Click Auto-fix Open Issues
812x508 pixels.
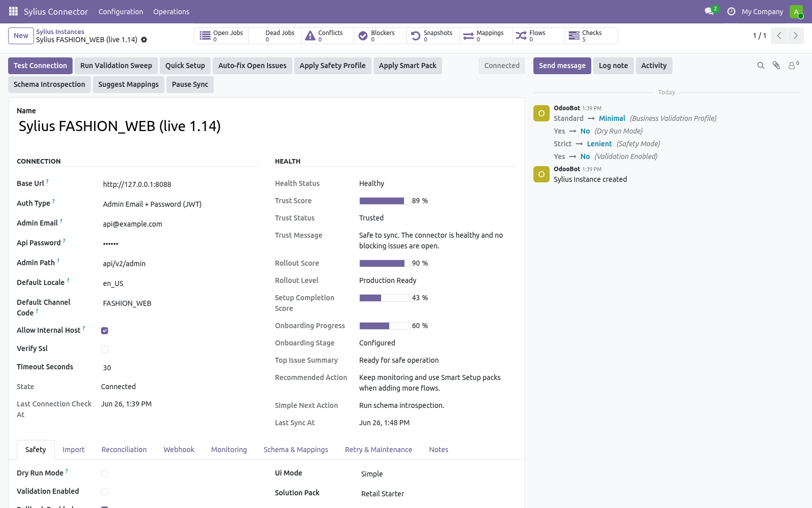pyautogui.click(x=252, y=66)
